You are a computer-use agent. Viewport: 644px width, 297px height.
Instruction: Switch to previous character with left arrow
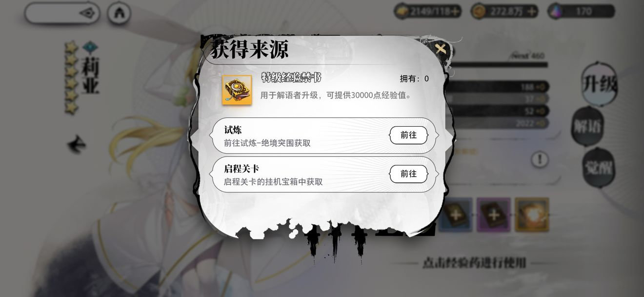tap(77, 144)
